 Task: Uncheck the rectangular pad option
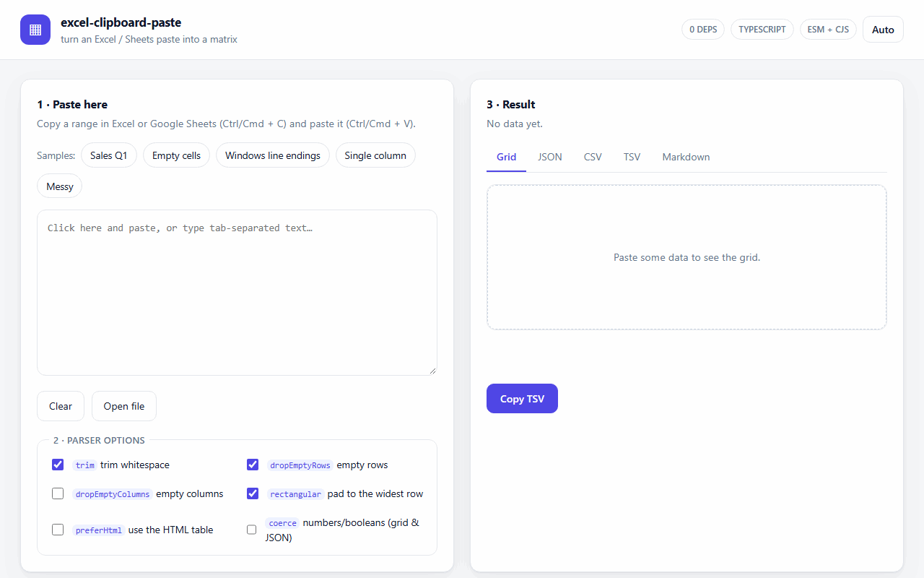tap(253, 493)
